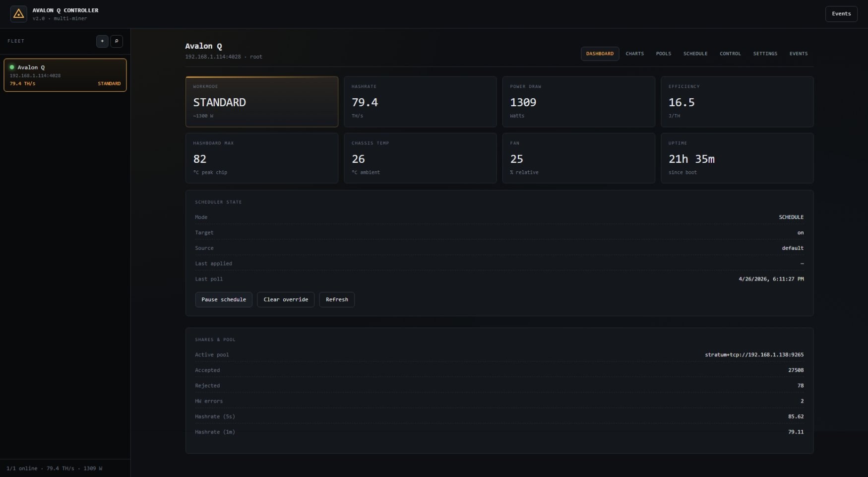868x477 pixels.
Task: Click the "192.168.1.114:4028 · root" subtitle
Action: (224, 57)
